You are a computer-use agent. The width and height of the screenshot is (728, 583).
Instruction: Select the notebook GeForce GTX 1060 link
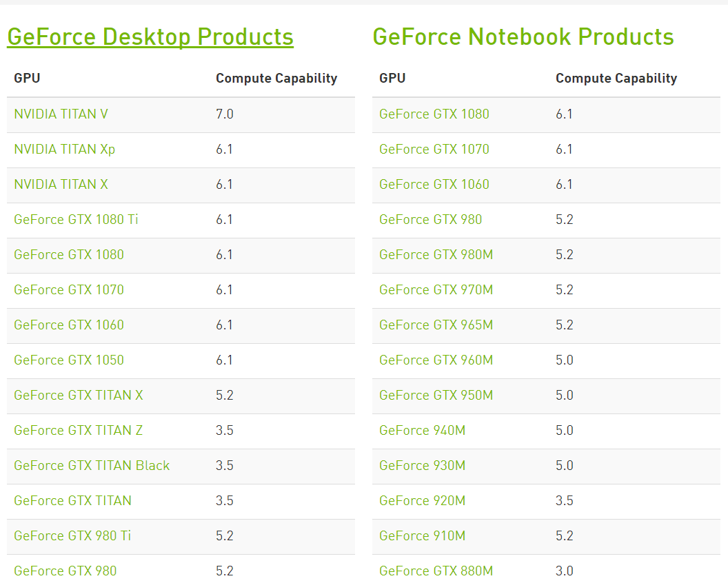tap(434, 185)
